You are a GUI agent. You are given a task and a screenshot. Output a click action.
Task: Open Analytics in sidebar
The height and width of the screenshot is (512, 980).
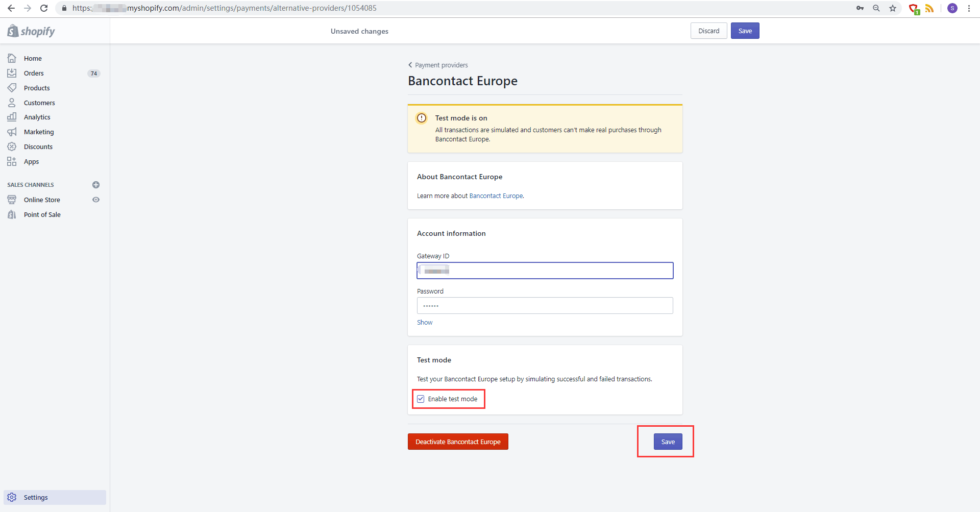tap(37, 117)
